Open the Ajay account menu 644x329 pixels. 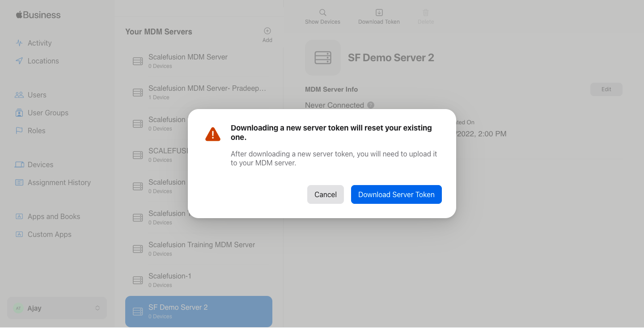57,308
